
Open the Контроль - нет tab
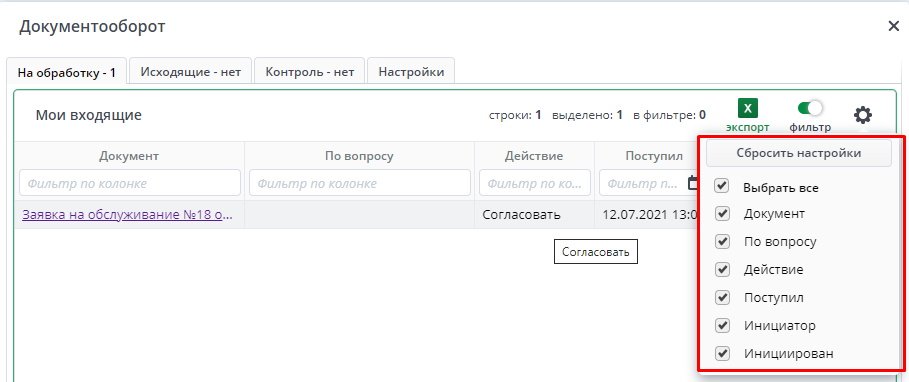click(x=309, y=72)
